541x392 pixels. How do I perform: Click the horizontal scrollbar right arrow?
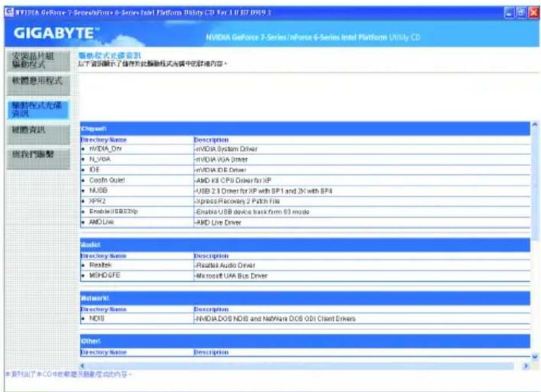click(x=526, y=366)
